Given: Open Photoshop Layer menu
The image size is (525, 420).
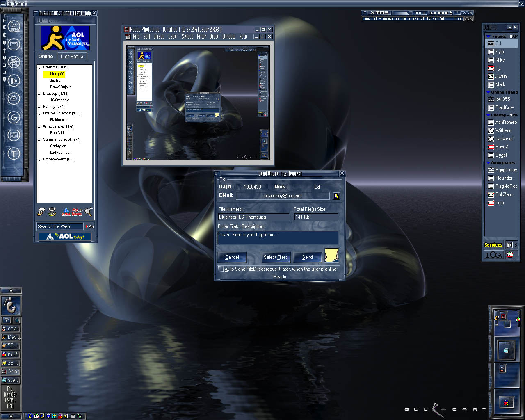Looking at the screenshot, I should point(173,37).
